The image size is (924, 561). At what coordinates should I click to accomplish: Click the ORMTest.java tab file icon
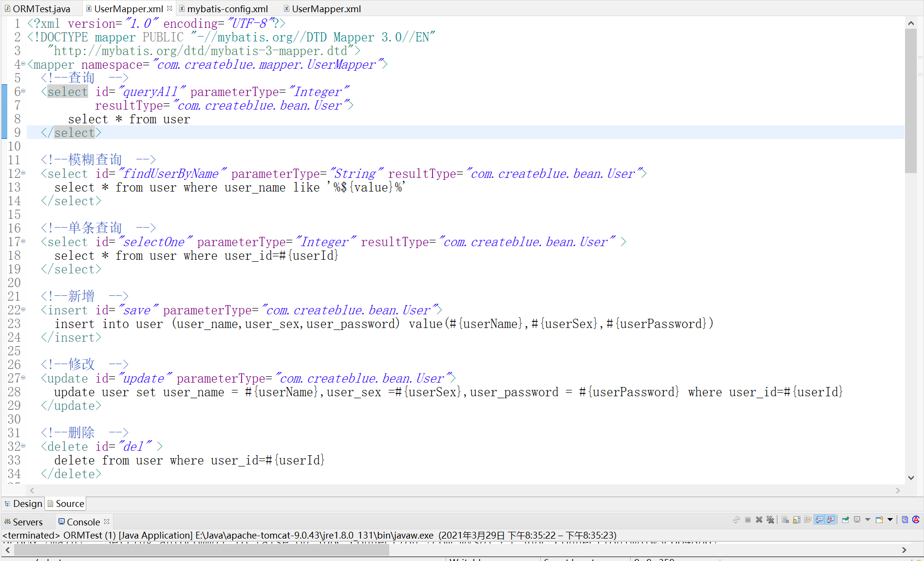pyautogui.click(x=7, y=9)
